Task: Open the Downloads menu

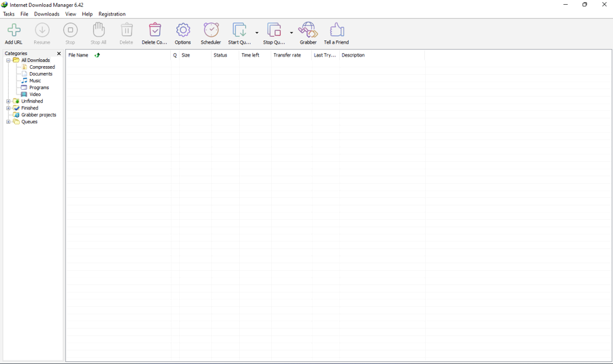Action: 47,14
